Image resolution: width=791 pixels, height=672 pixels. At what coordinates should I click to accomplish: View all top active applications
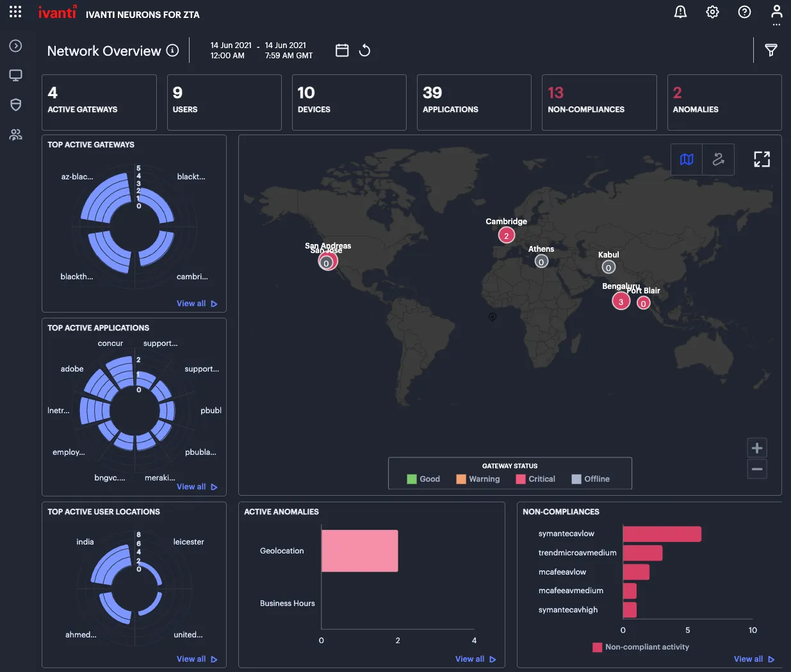(x=197, y=487)
